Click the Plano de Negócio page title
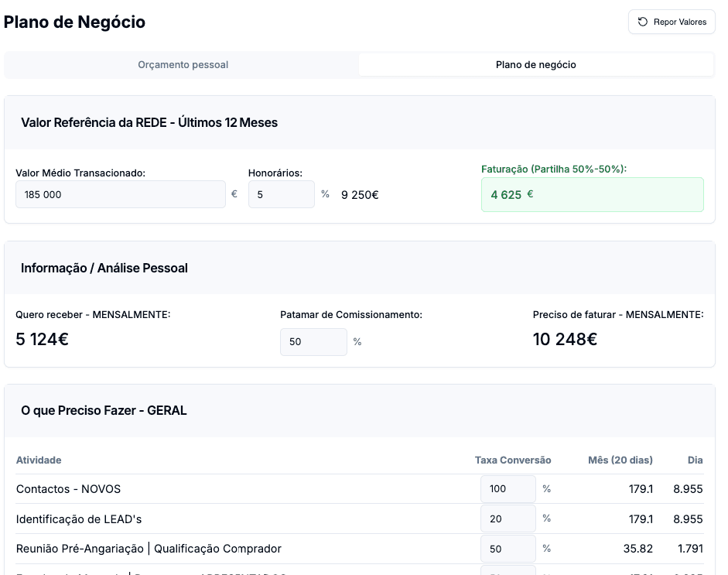 pos(74,22)
